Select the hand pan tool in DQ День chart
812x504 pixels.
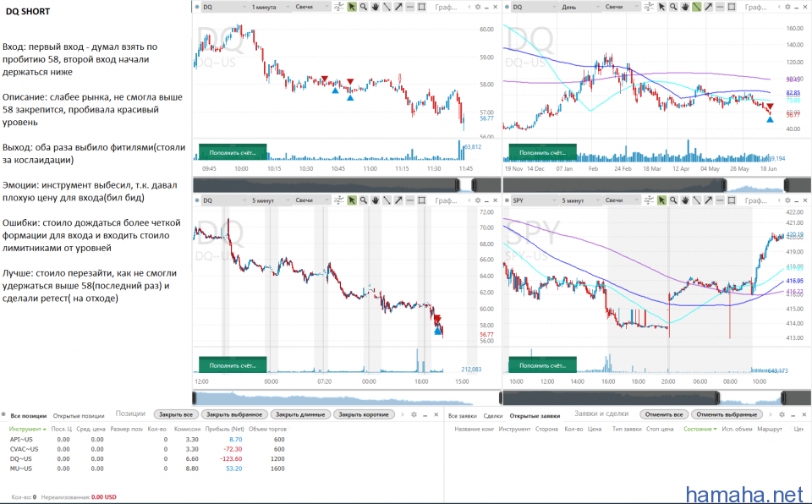tap(684, 7)
